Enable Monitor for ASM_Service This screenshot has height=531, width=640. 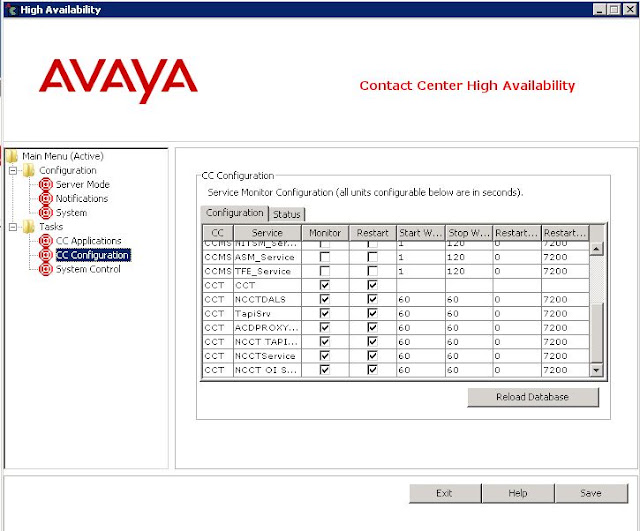click(x=324, y=257)
